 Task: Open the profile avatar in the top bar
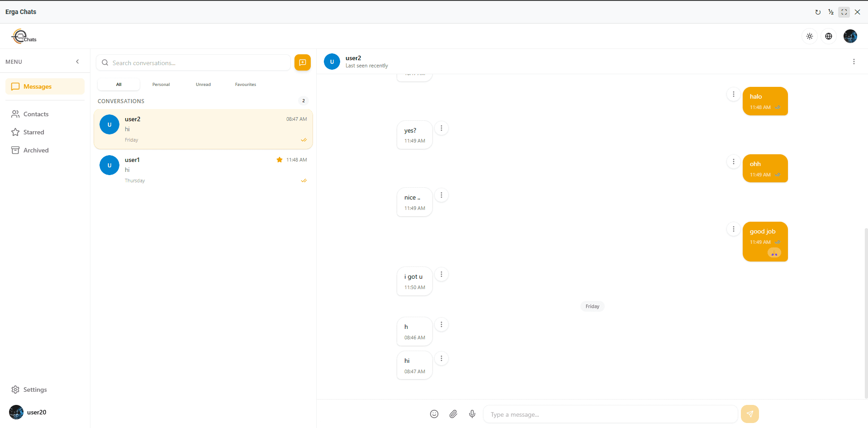click(850, 36)
